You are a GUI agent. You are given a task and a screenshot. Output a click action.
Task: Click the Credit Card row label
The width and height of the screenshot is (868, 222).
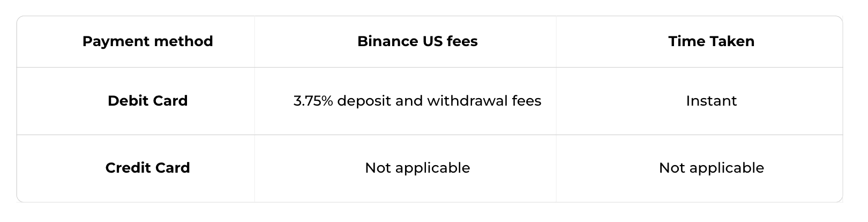tap(147, 168)
